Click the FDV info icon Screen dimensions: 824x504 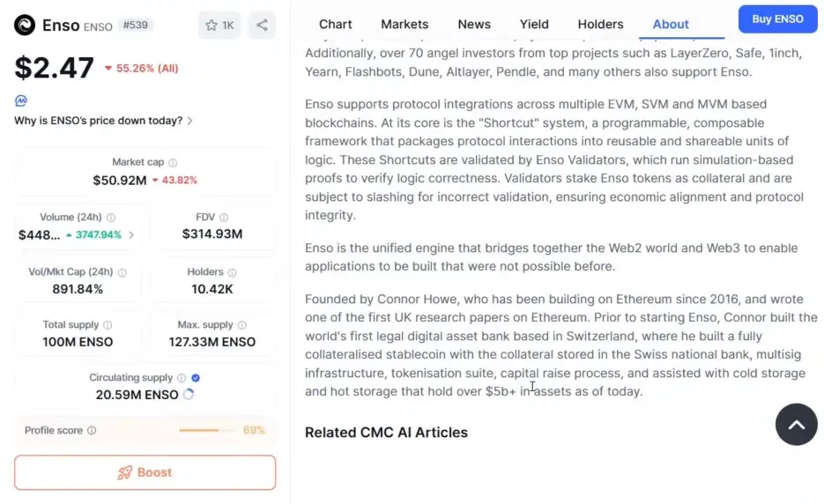[224, 218]
